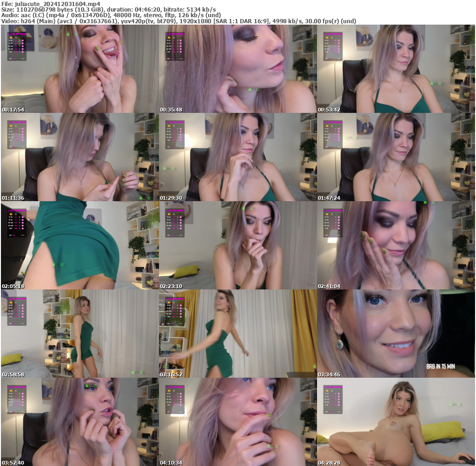476x466 pixels.
Task: Select the 00:17:54 timestamp label
Action: click(14, 110)
